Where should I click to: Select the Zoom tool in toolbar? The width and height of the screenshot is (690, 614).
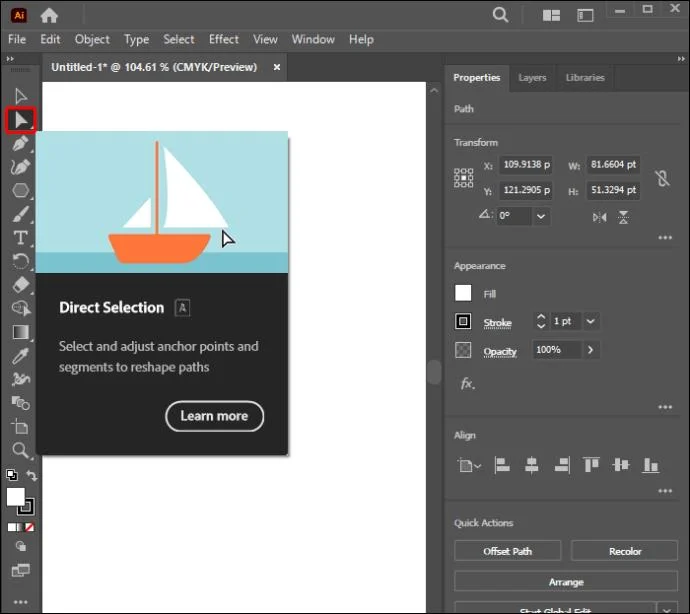coord(20,450)
